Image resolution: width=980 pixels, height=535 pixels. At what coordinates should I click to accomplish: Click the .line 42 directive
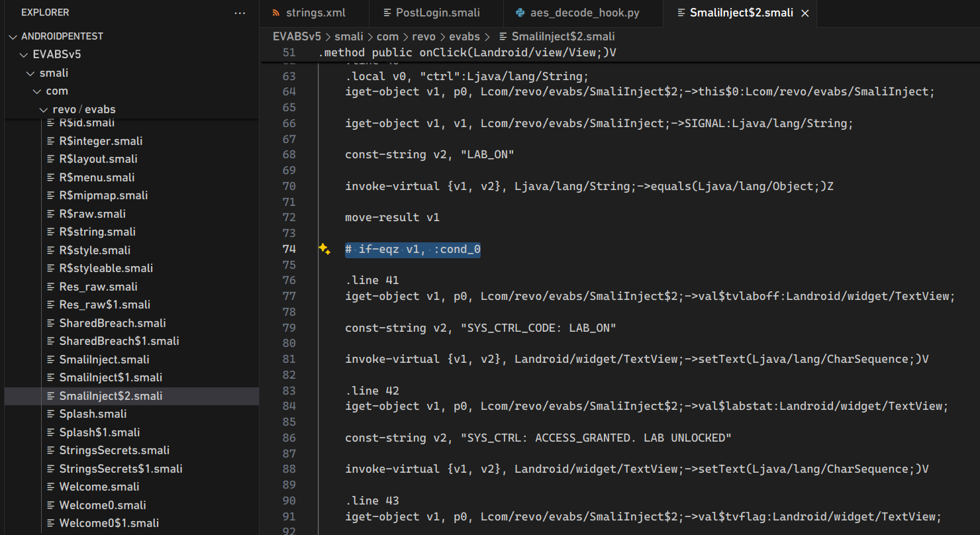click(x=372, y=391)
